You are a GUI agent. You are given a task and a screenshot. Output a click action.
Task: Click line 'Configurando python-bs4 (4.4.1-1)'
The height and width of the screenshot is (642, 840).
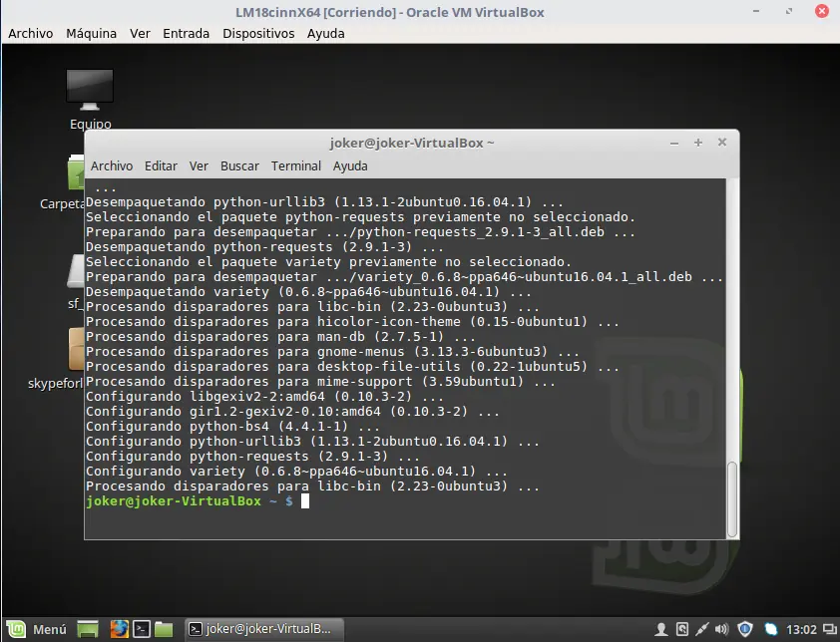point(232,427)
